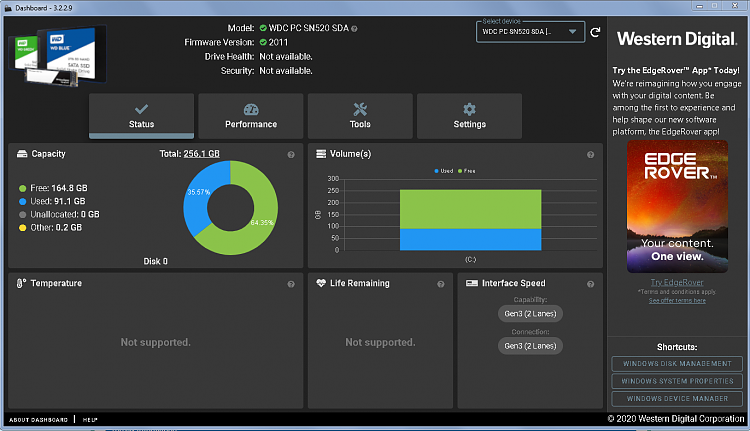Open help for the Volume(s) panel

pyautogui.click(x=590, y=155)
